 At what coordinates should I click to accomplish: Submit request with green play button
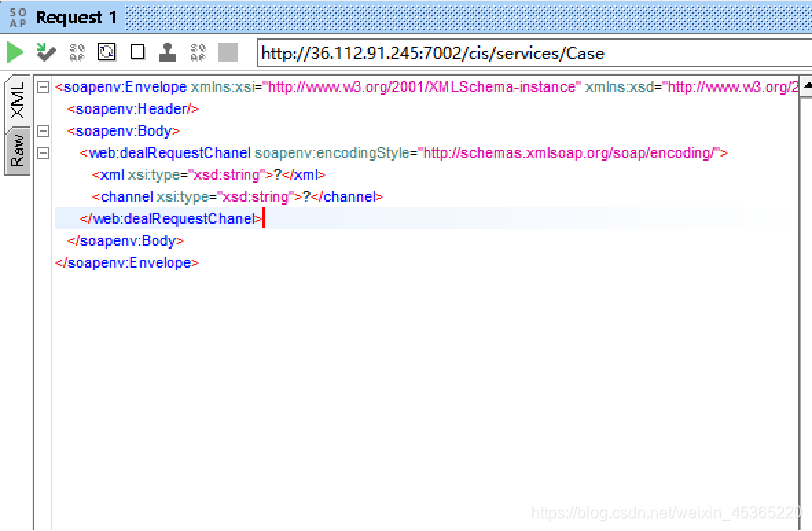tap(15, 52)
